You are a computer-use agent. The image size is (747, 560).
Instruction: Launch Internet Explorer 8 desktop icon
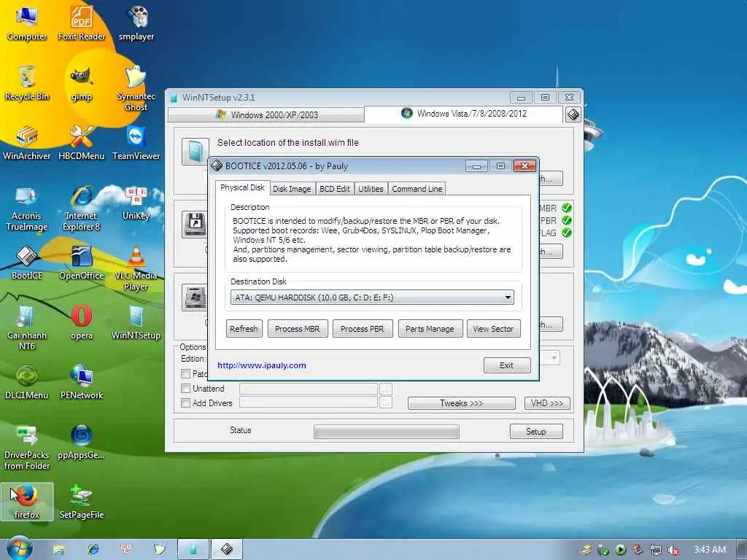pyautogui.click(x=82, y=209)
